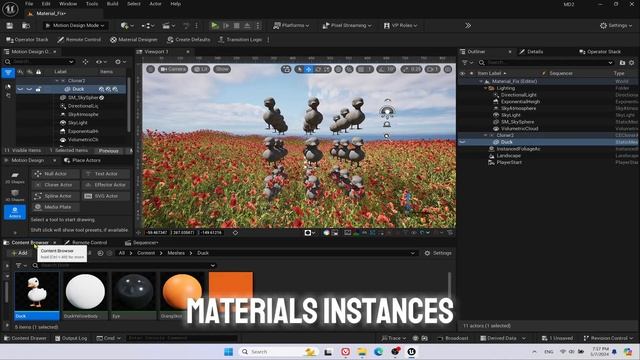Switch to the Sequencer tab
640x360 pixels.
[141, 242]
